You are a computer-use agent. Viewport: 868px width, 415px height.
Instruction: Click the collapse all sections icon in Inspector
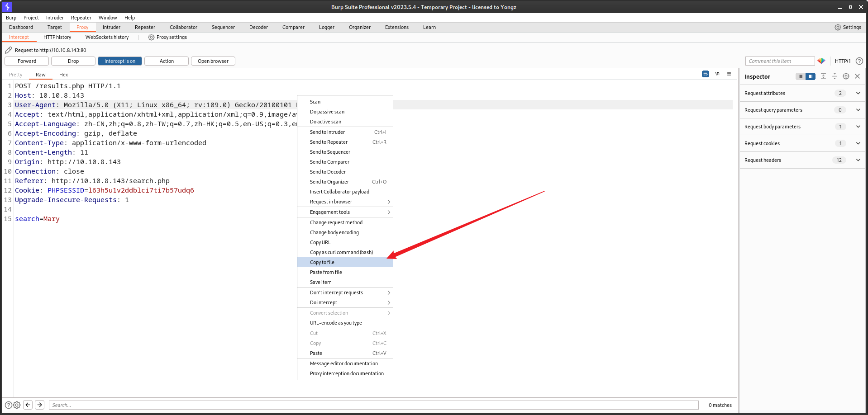click(x=835, y=76)
